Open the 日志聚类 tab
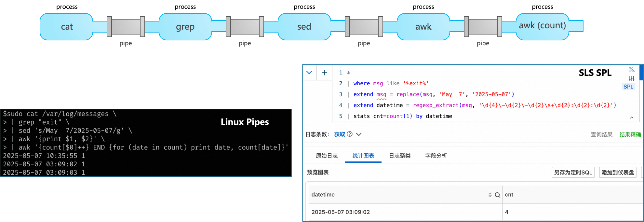This screenshot has height=222, width=644. pos(400,156)
